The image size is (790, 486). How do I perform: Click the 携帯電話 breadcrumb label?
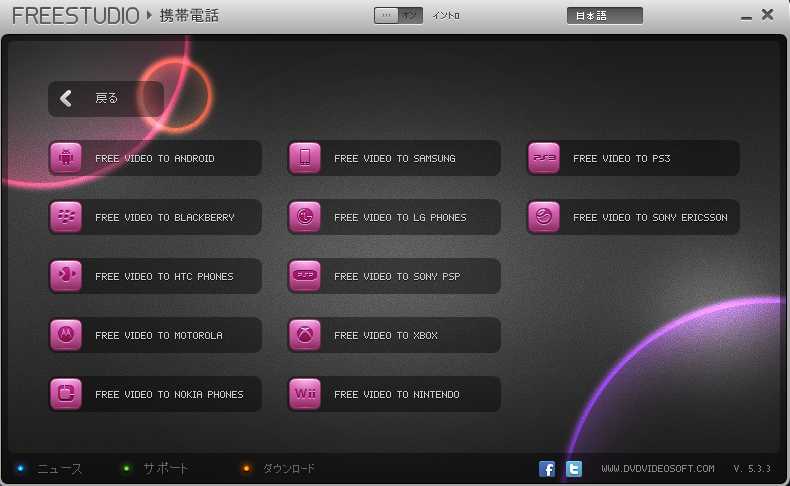tap(189, 16)
